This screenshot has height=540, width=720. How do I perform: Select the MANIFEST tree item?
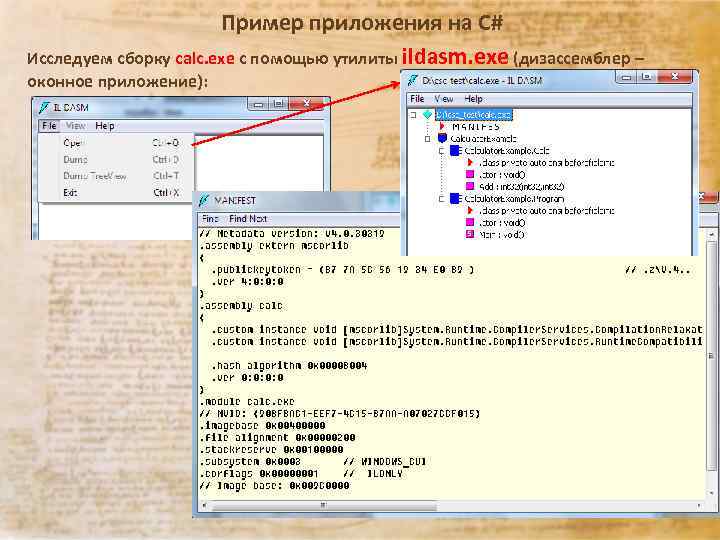pyautogui.click(x=475, y=126)
